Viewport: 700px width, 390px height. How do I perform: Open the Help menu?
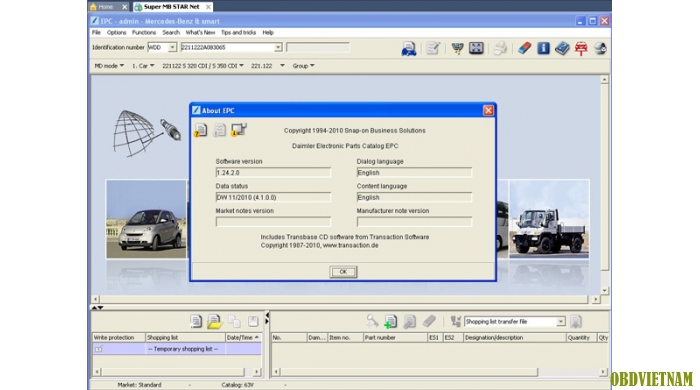pos(268,33)
